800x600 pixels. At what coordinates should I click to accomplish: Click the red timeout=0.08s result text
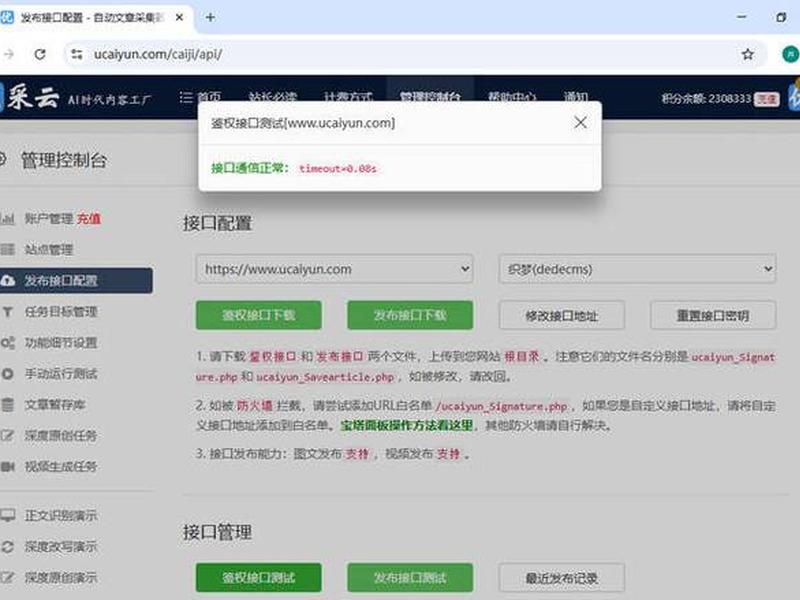[x=338, y=168]
